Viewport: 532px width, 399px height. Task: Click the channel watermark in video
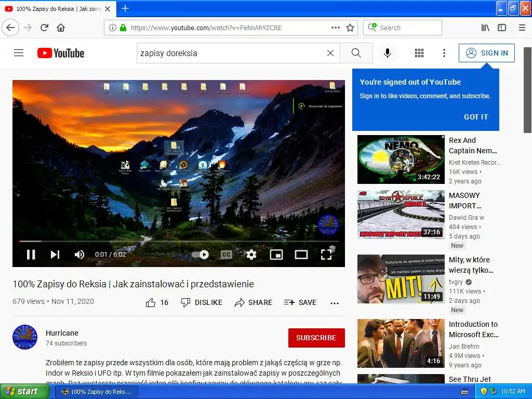[328, 224]
